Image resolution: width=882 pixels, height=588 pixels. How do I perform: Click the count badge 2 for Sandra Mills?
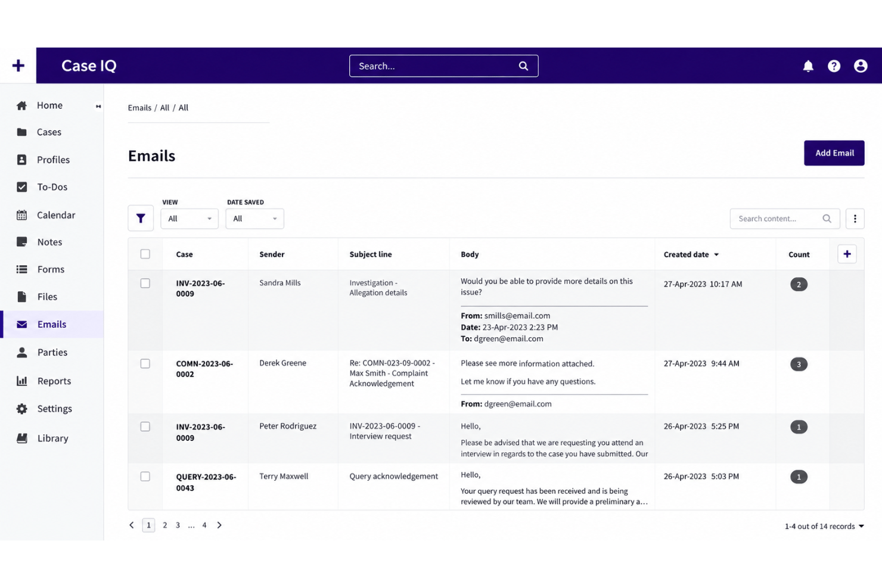pyautogui.click(x=799, y=284)
